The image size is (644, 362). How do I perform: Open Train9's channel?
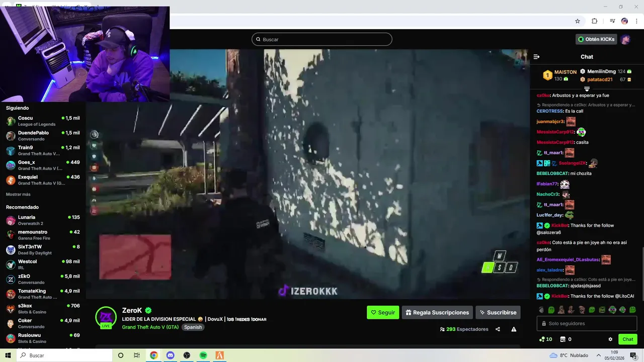(x=43, y=150)
